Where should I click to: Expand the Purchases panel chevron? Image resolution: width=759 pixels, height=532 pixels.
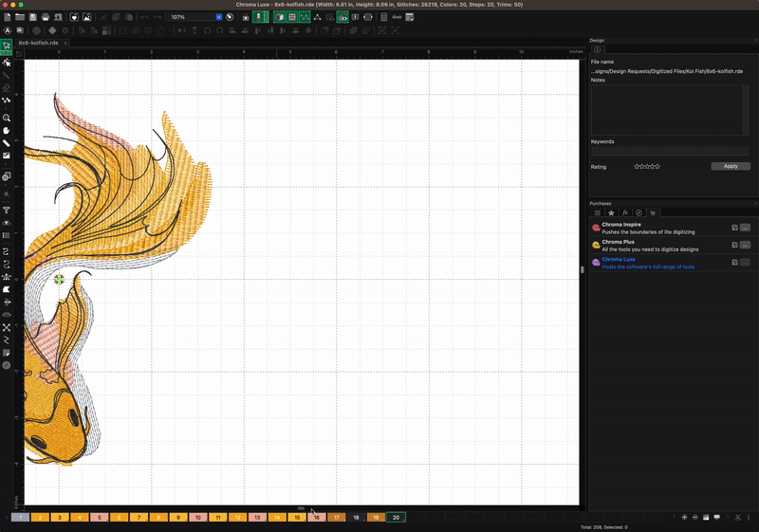tap(755, 203)
